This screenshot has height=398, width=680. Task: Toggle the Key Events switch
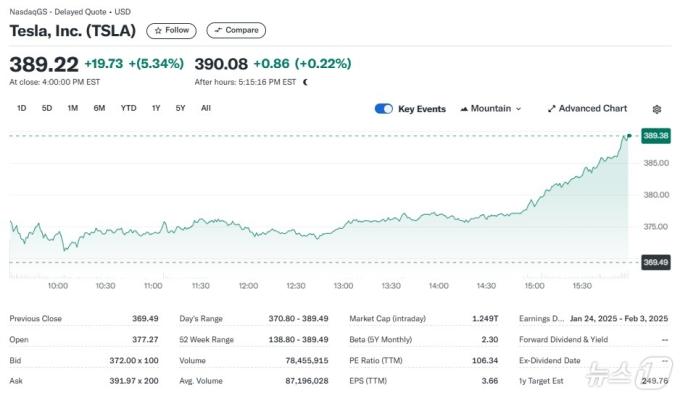[383, 109]
